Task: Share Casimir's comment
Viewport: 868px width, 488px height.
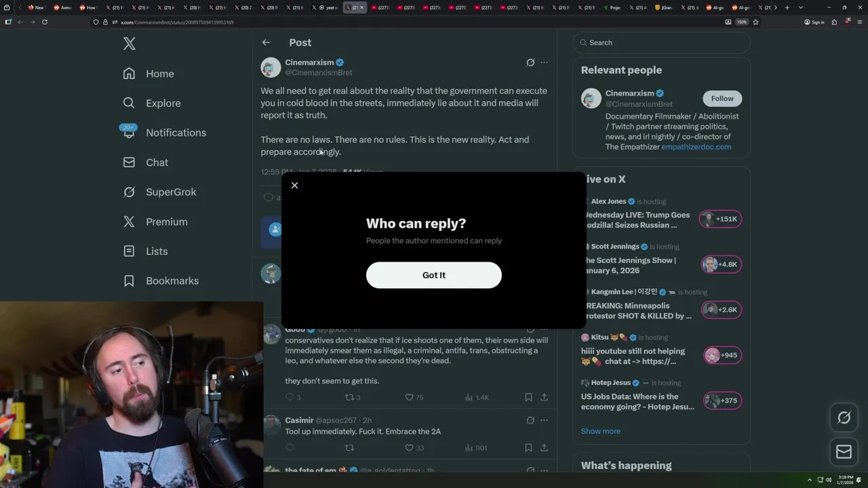Action: pos(544,447)
